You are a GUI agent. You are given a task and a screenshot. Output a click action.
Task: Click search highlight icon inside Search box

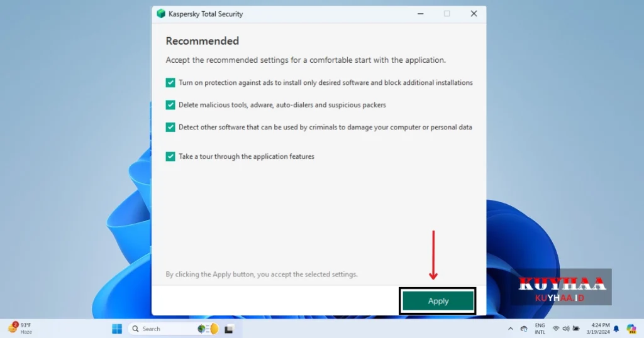(208, 329)
